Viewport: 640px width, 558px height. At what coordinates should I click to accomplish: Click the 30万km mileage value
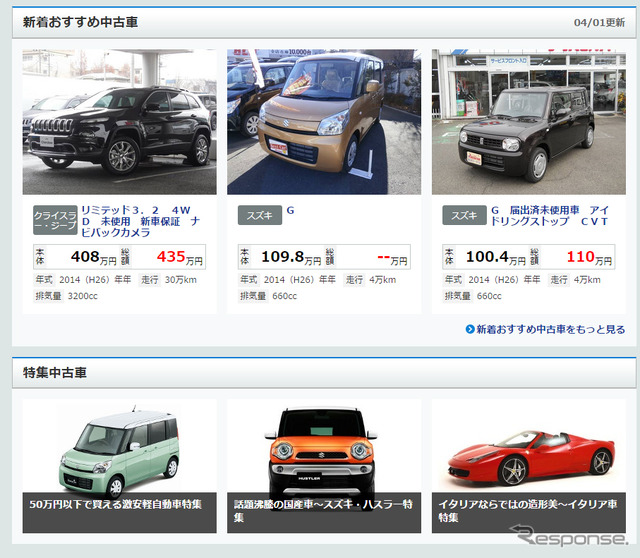180,280
